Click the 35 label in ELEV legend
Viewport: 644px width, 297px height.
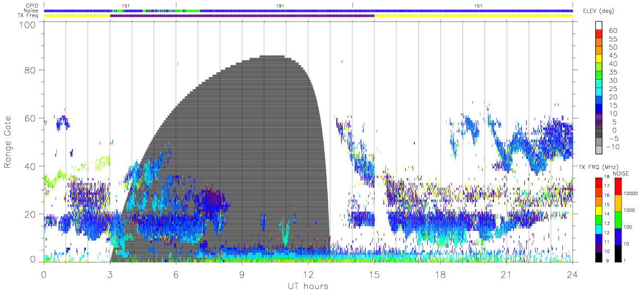613,72
